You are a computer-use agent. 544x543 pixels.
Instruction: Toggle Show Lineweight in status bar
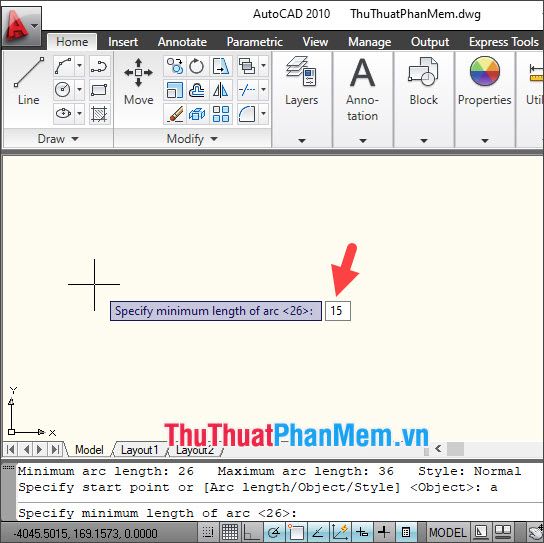pos(384,532)
